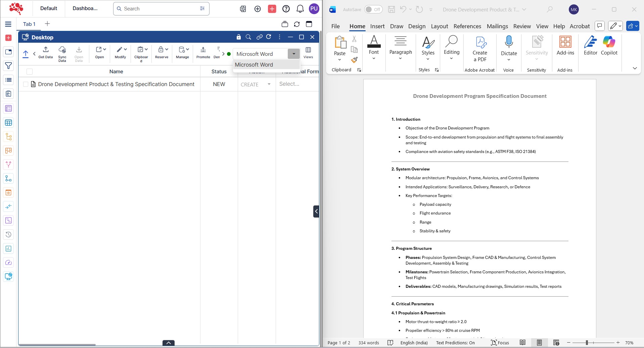644x348 pixels.
Task: Click the Dictate microphone icon
Action: 509,42
